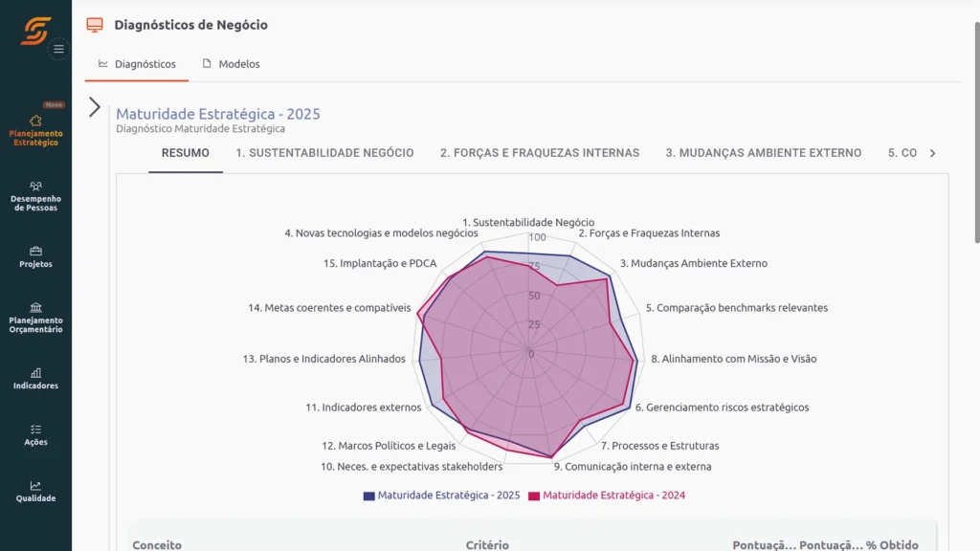Click radar label 2. Forças e Fraquezas Internas

649,233
